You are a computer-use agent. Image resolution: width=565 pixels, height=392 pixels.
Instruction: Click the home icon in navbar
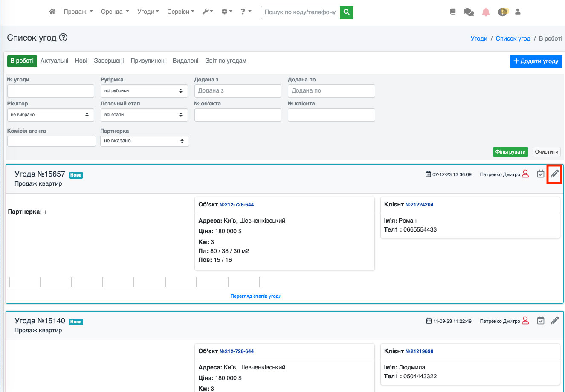coord(52,12)
